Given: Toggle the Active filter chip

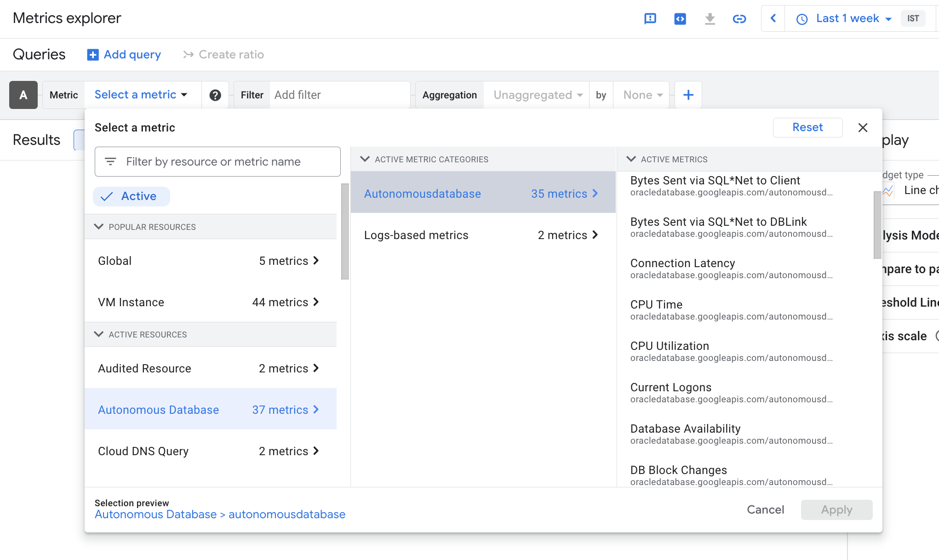Looking at the screenshot, I should click(131, 196).
